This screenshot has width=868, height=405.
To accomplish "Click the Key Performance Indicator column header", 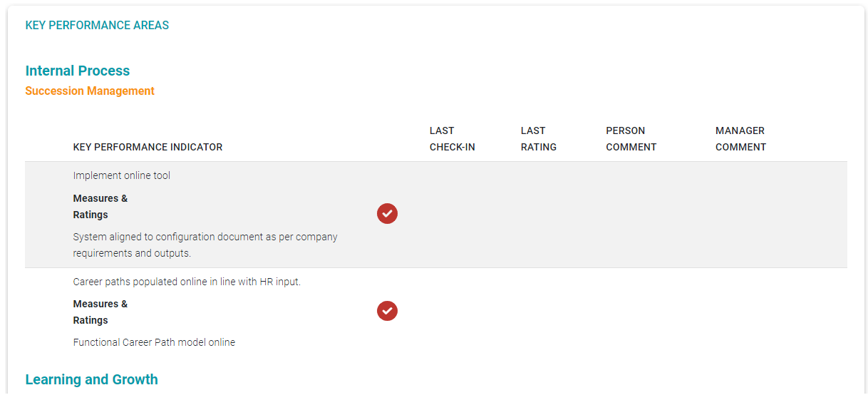I will tap(148, 147).
